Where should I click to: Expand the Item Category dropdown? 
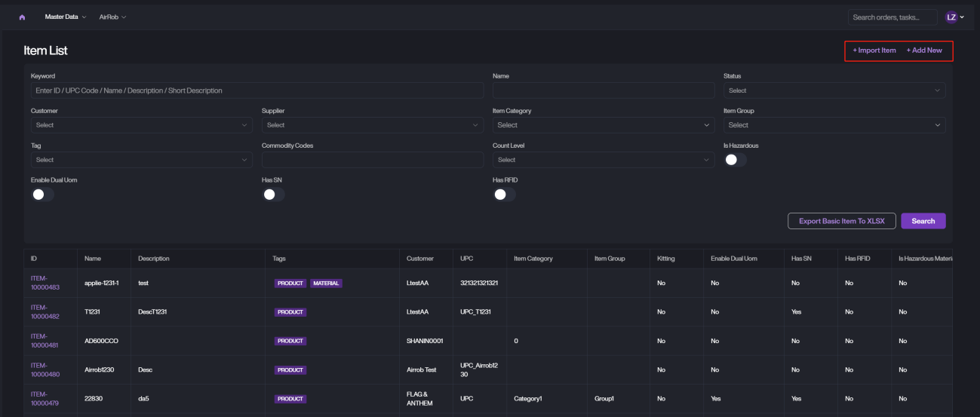coord(603,125)
